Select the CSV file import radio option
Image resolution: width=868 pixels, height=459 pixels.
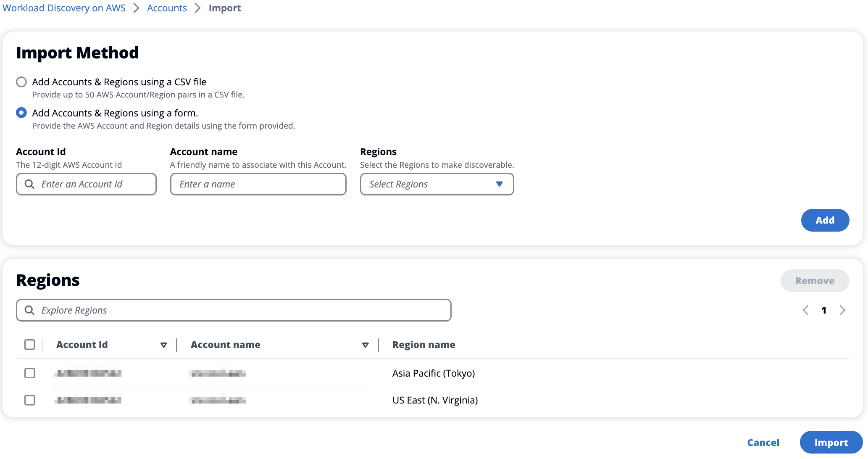tap(21, 82)
